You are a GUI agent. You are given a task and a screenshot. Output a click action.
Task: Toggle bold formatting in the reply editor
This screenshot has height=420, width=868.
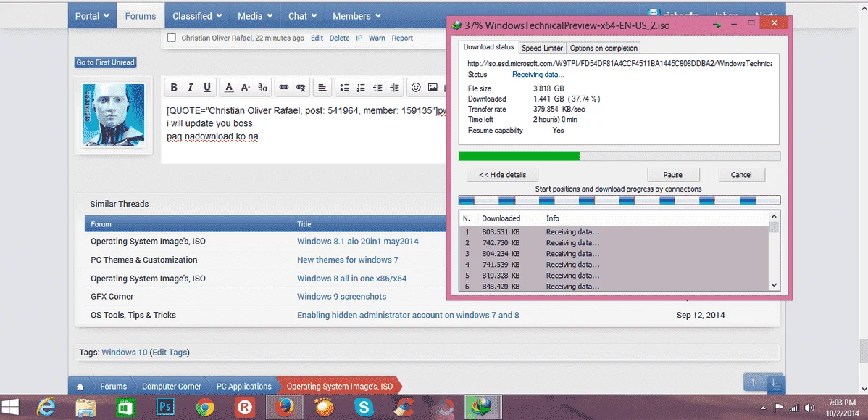pyautogui.click(x=174, y=88)
